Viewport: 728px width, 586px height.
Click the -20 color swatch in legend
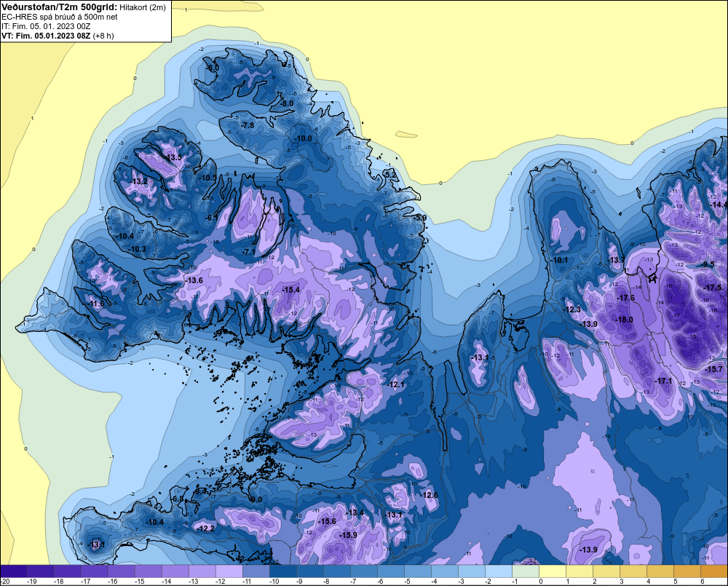13,571
